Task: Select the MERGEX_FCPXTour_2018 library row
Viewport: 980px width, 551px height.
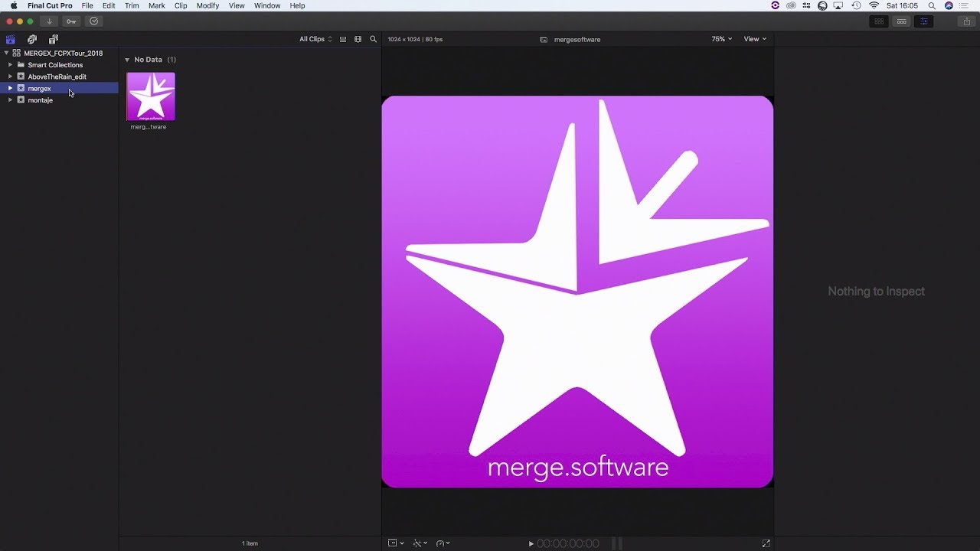Action: tap(59, 54)
